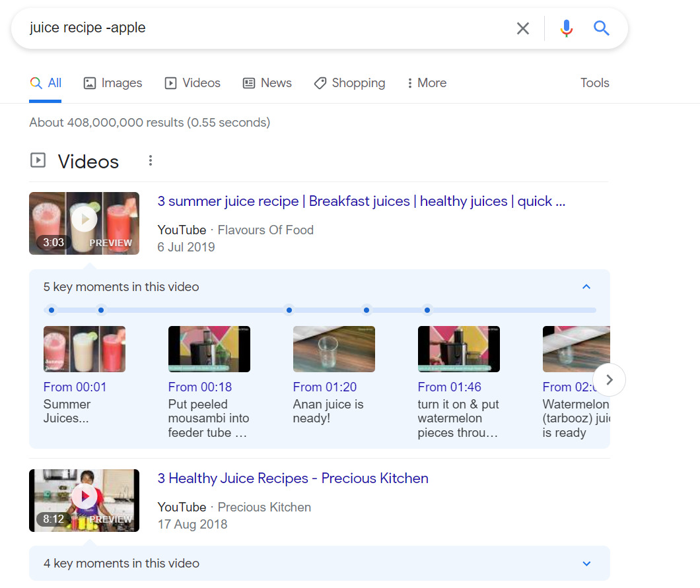
Task: Click the key moment marker at 01:20
Action: tap(289, 310)
